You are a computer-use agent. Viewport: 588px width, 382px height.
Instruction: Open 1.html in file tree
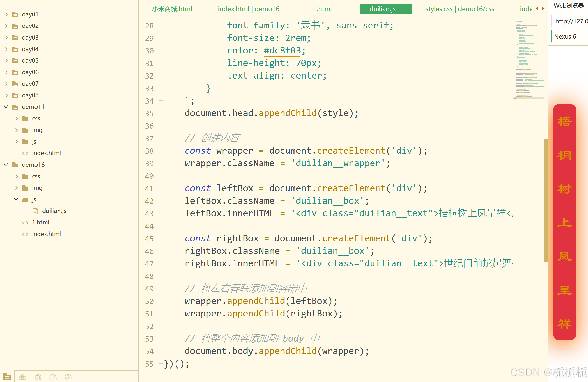(x=40, y=222)
